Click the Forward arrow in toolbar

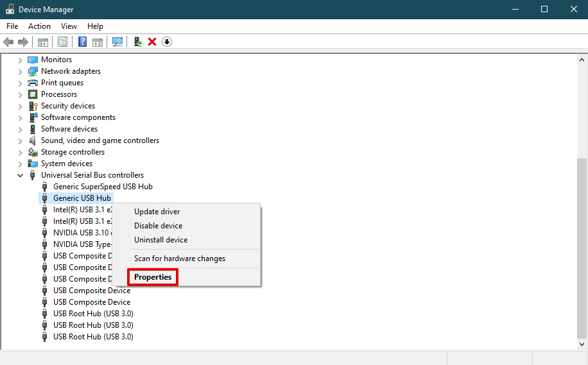23,42
